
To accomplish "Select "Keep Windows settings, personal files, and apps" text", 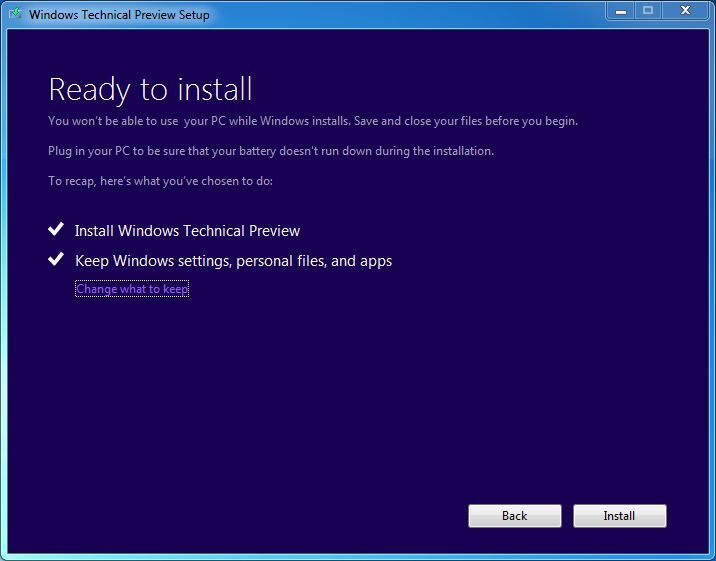I will pos(233,261).
